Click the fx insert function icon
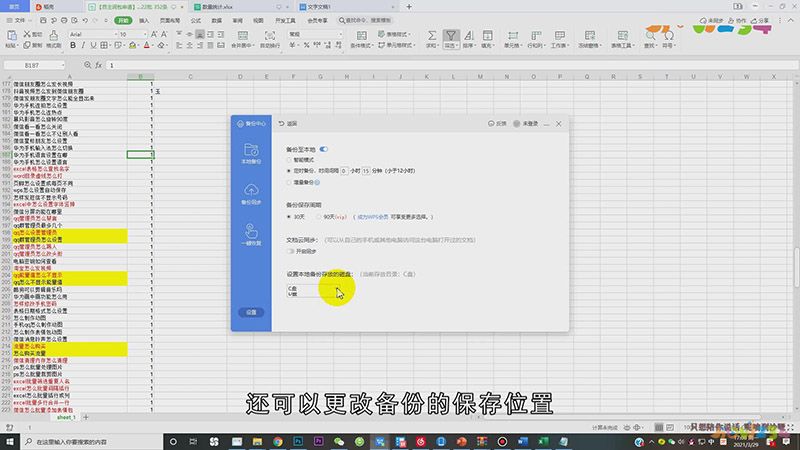This screenshot has width=800, height=450. click(98, 65)
